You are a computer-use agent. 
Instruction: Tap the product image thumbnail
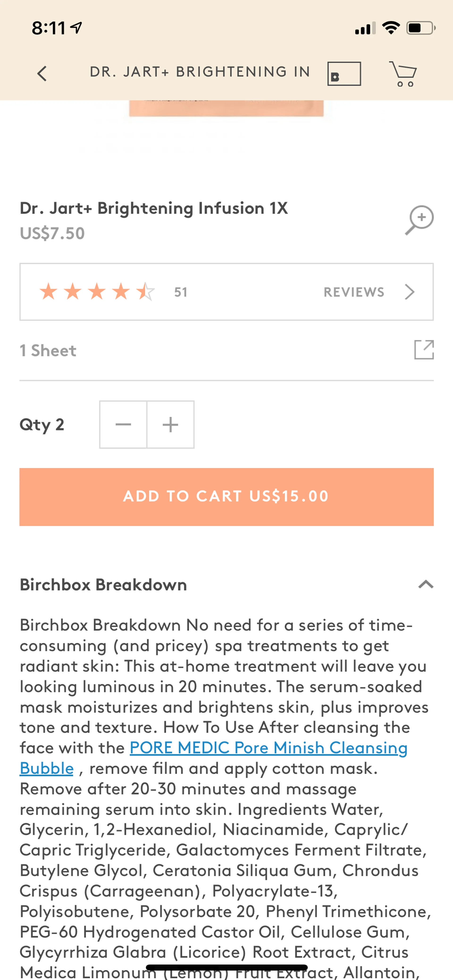click(226, 108)
